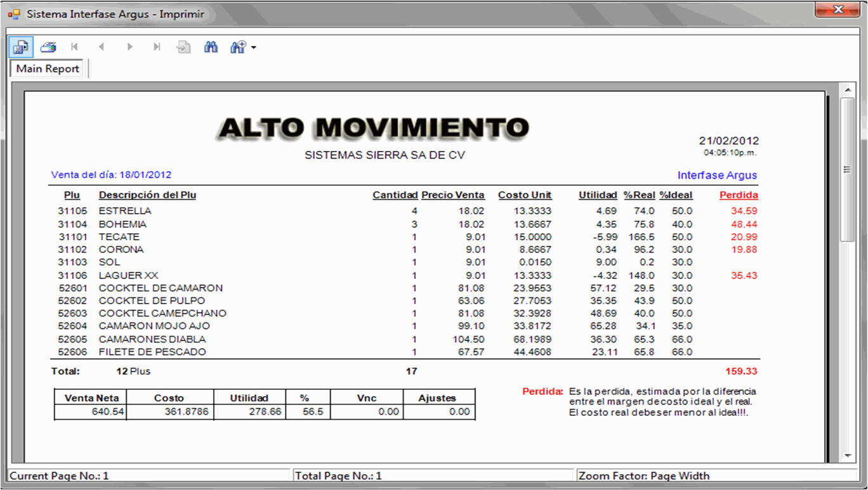868x490 pixels.
Task: Click the Zoom binoculars-plus icon
Action: pyautogui.click(x=238, y=47)
